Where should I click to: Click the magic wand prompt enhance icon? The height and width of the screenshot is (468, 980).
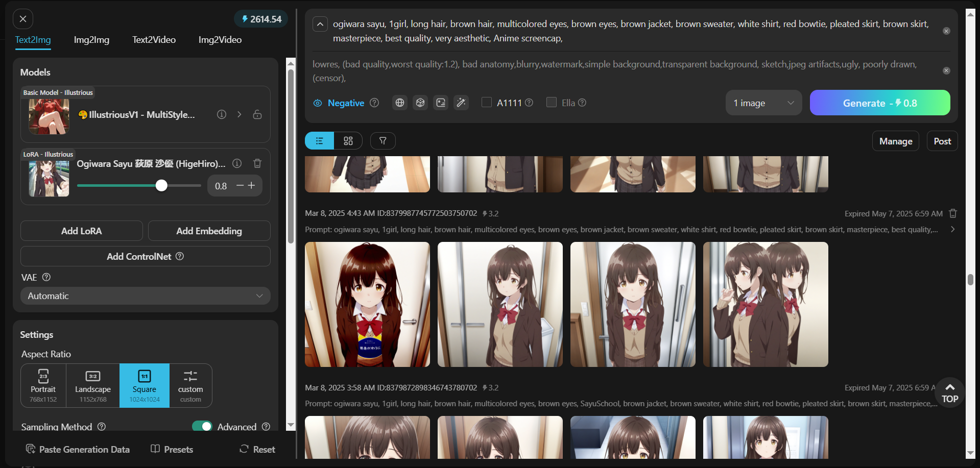click(461, 103)
